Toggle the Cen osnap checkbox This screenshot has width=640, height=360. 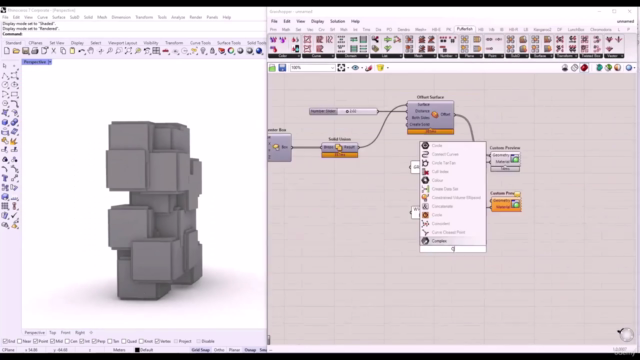[x=67, y=341]
